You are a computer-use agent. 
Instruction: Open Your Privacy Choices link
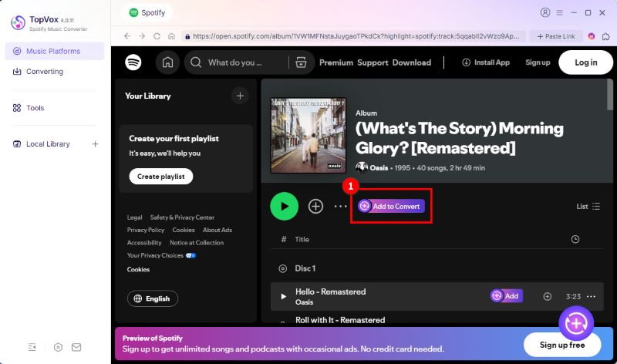(x=161, y=255)
